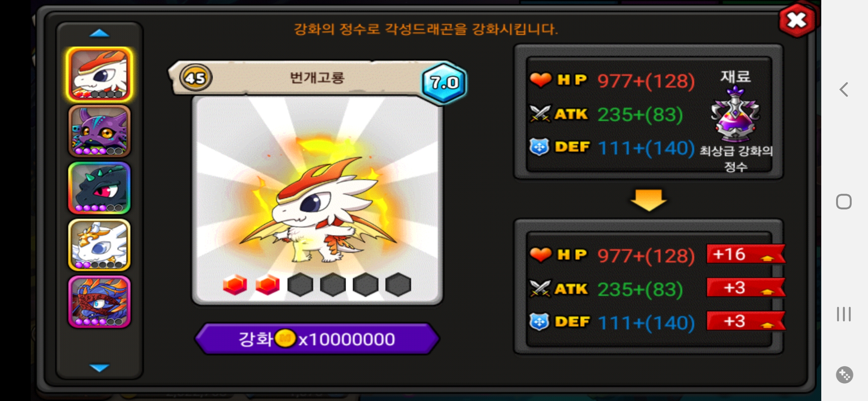The image size is (868, 401).
Task: Open the game tools floating icon
Action: click(x=844, y=375)
